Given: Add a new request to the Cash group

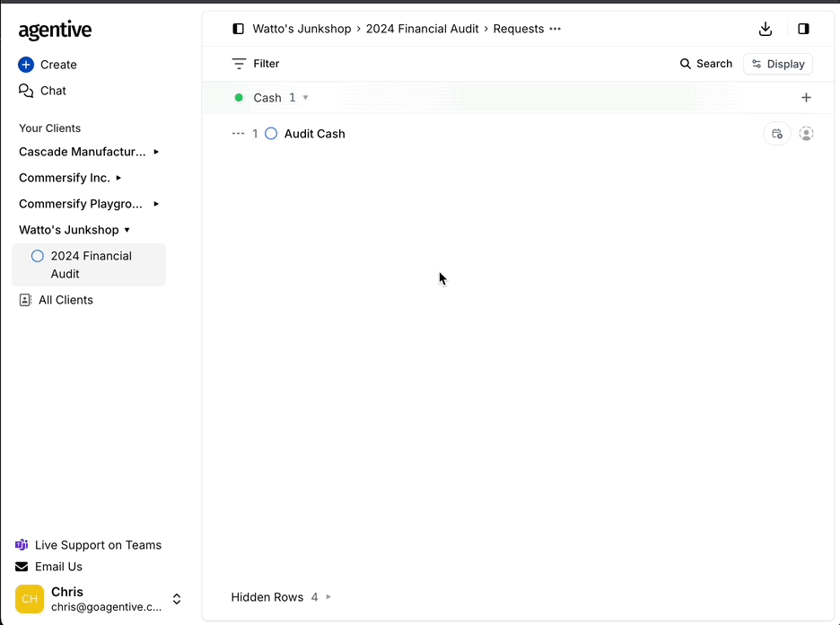Looking at the screenshot, I should [x=806, y=97].
